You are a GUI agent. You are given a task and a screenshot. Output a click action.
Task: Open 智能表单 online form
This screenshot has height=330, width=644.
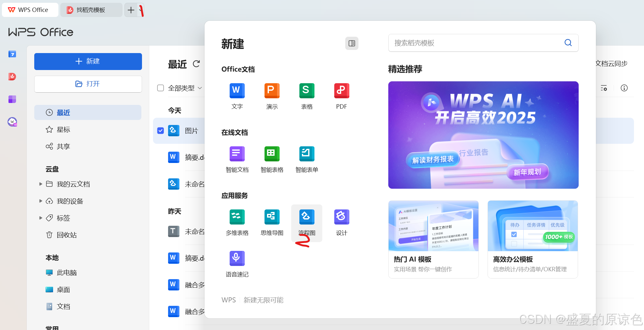pyautogui.click(x=307, y=160)
